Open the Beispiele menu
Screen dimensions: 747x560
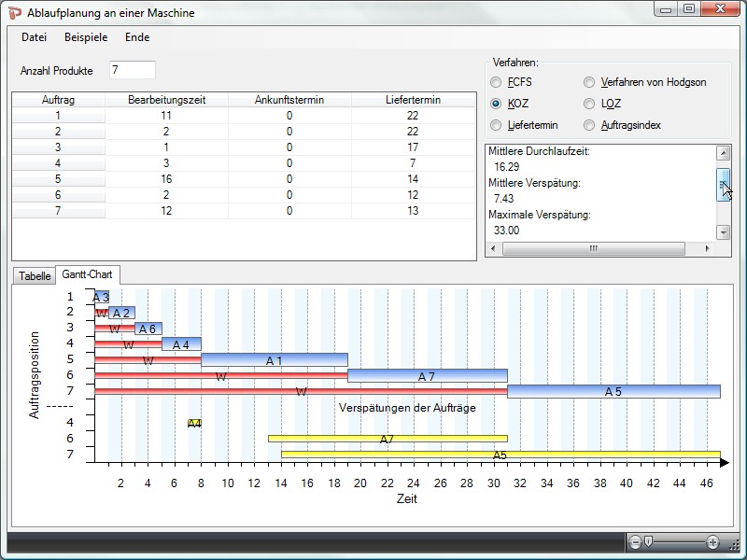pos(86,37)
